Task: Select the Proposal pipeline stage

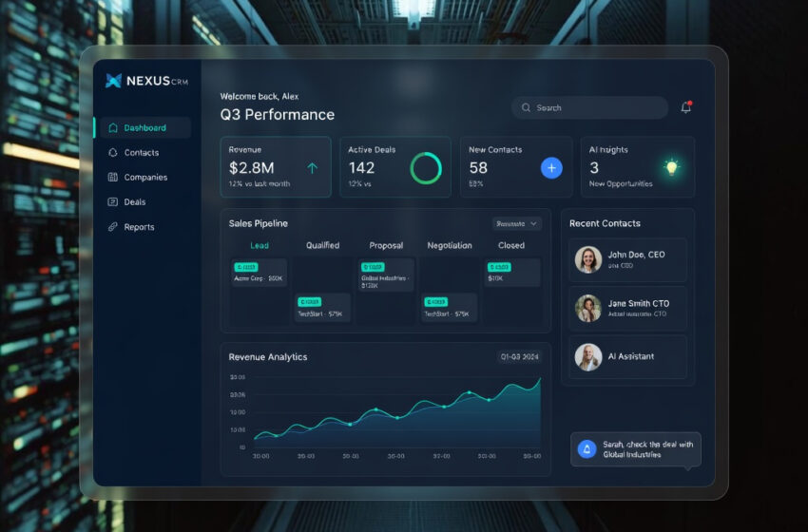Action: [x=386, y=246]
